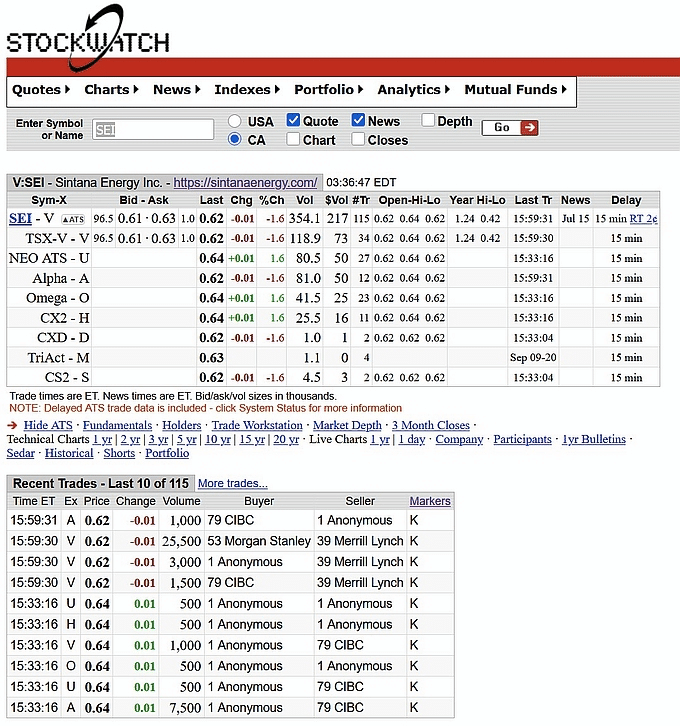Image resolution: width=680 pixels, height=726 pixels.
Task: Click the Sep 09-20 last trade cell
Action: [533, 358]
